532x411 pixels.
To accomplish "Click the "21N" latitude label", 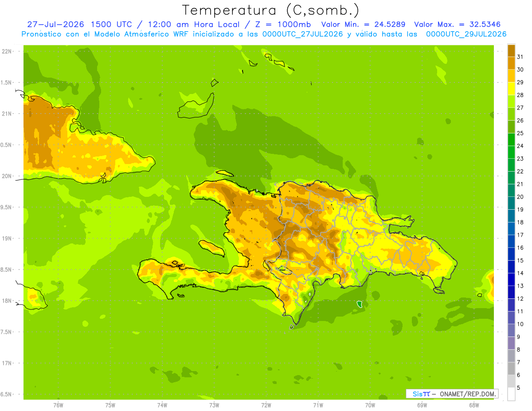I will point(7,114).
